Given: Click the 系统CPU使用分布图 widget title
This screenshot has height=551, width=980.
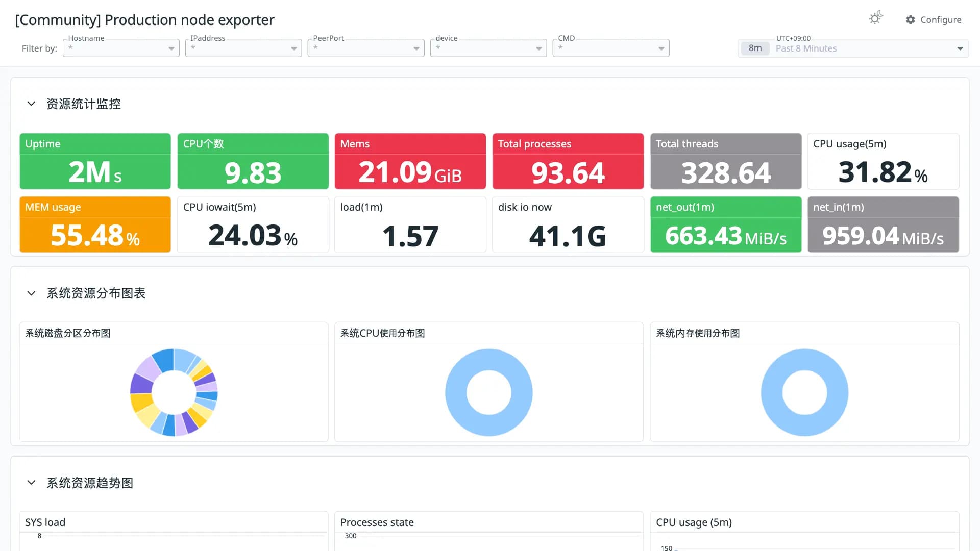Looking at the screenshot, I should [382, 333].
